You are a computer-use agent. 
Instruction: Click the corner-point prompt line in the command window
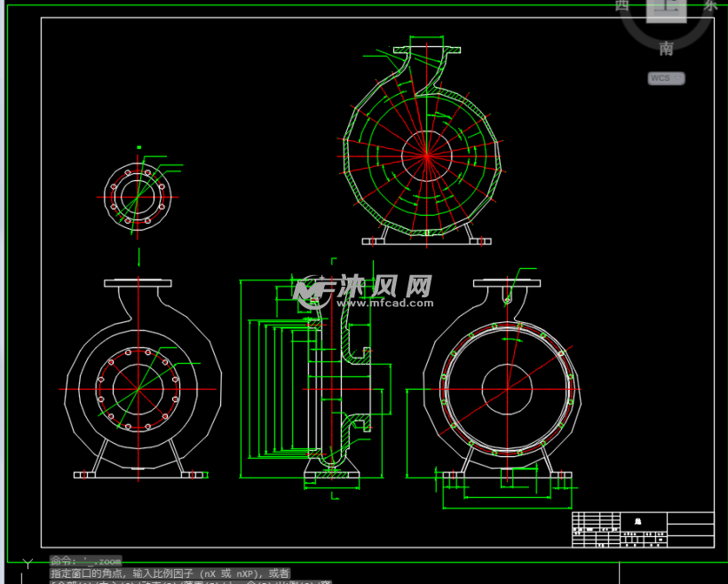click(x=169, y=573)
